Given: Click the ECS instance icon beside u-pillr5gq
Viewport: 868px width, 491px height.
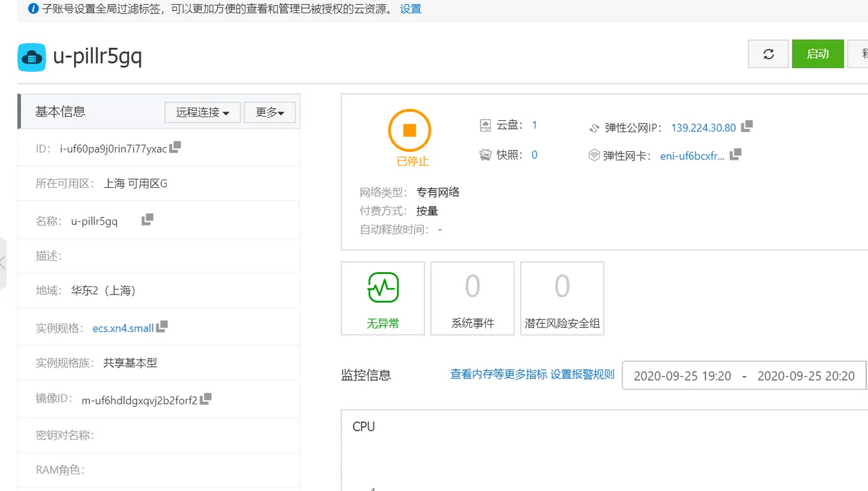Looking at the screenshot, I should 31,56.
